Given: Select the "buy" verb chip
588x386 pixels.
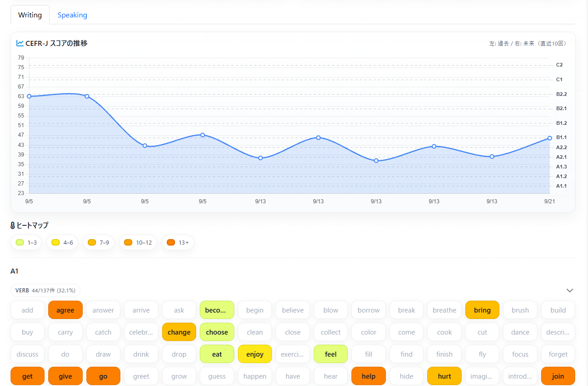Looking at the screenshot, I should [28, 332].
